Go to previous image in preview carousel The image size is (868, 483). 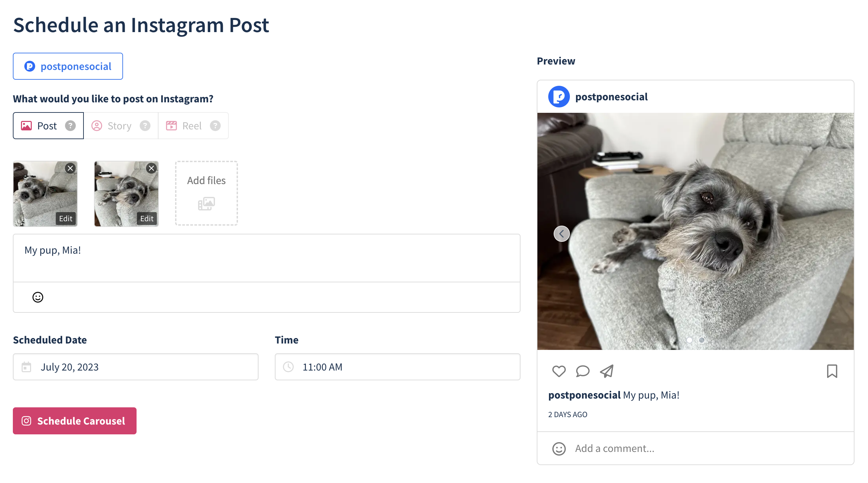tap(561, 234)
